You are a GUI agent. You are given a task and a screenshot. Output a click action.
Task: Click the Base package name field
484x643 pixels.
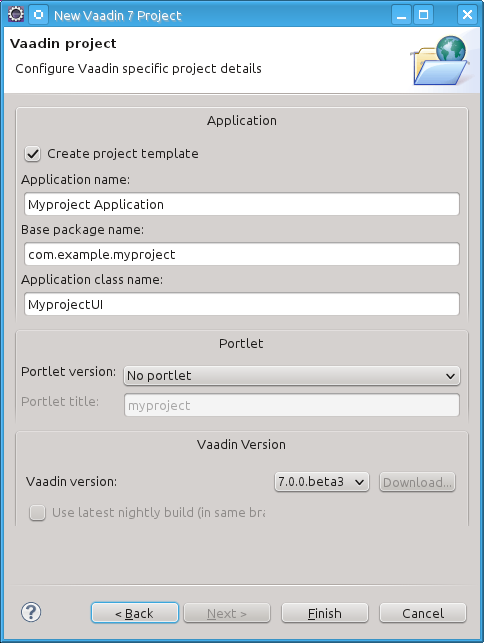[x=242, y=254]
